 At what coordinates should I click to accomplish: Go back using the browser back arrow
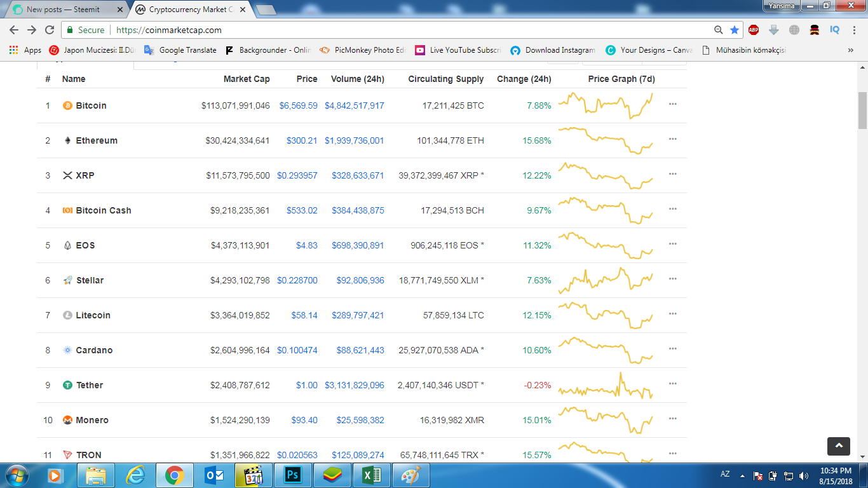14,30
